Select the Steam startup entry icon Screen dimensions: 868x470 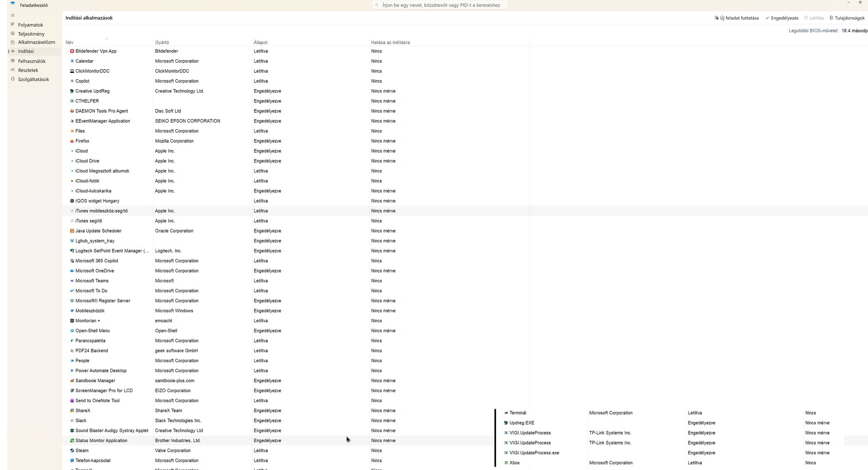[72, 451]
